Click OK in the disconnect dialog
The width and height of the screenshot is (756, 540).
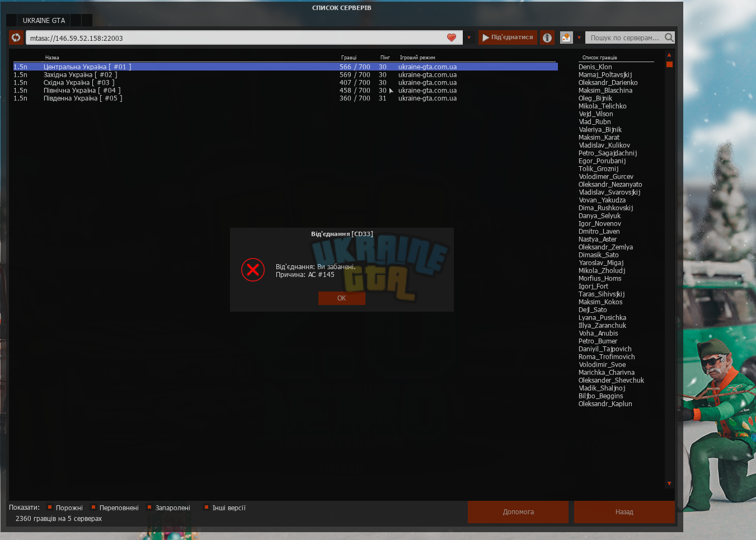click(x=341, y=298)
